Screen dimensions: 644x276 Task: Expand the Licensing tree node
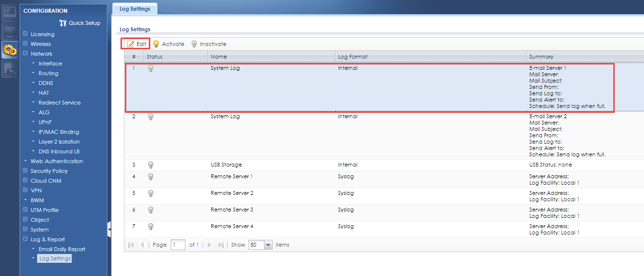[25, 34]
